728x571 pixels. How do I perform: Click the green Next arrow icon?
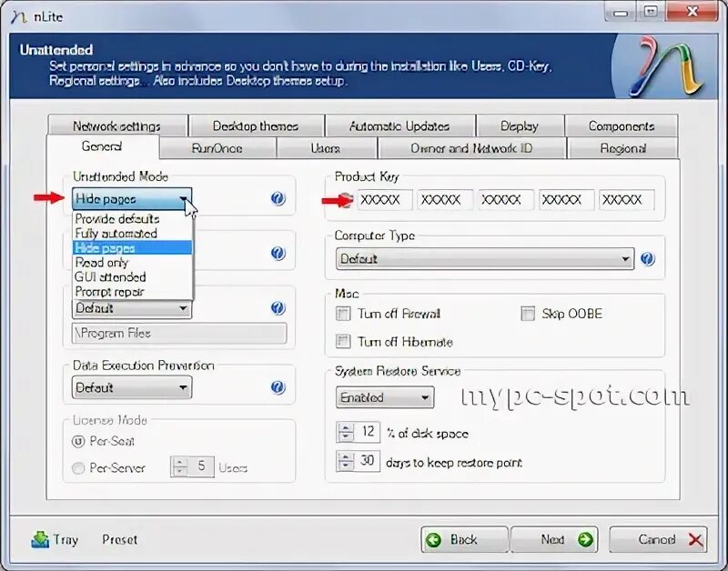tap(585, 539)
